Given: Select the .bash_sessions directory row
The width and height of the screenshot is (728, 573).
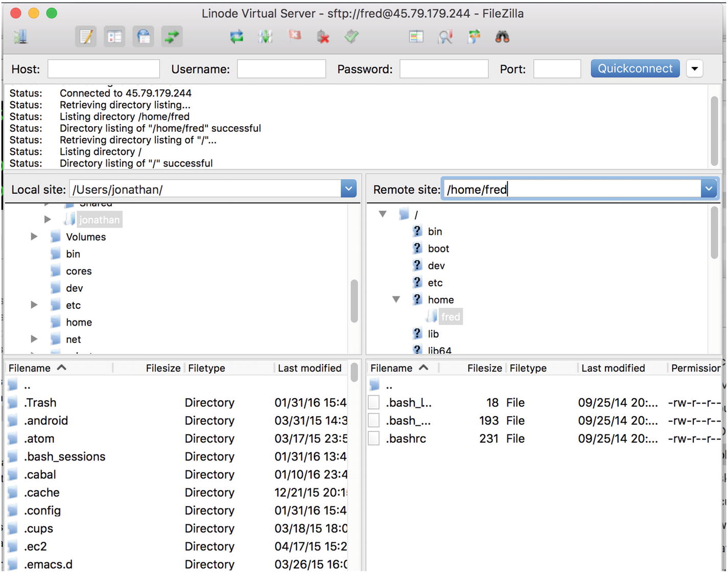Looking at the screenshot, I should pos(177,456).
